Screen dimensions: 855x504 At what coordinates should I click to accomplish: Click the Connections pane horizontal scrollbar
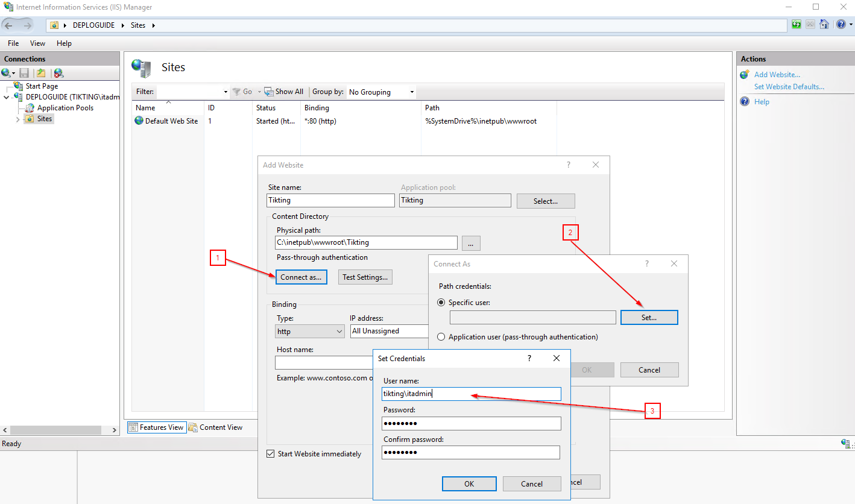coord(59,430)
